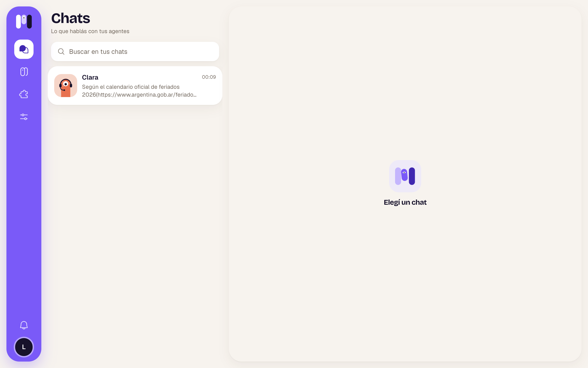The width and height of the screenshot is (588, 368).
Task: Click Clara's message preview about feriados
Action: coord(139,91)
